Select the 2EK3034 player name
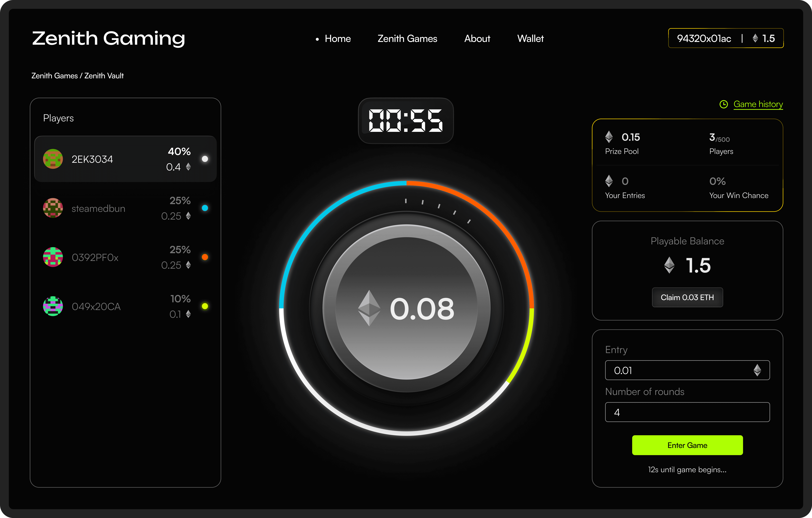812x518 pixels. coord(92,159)
